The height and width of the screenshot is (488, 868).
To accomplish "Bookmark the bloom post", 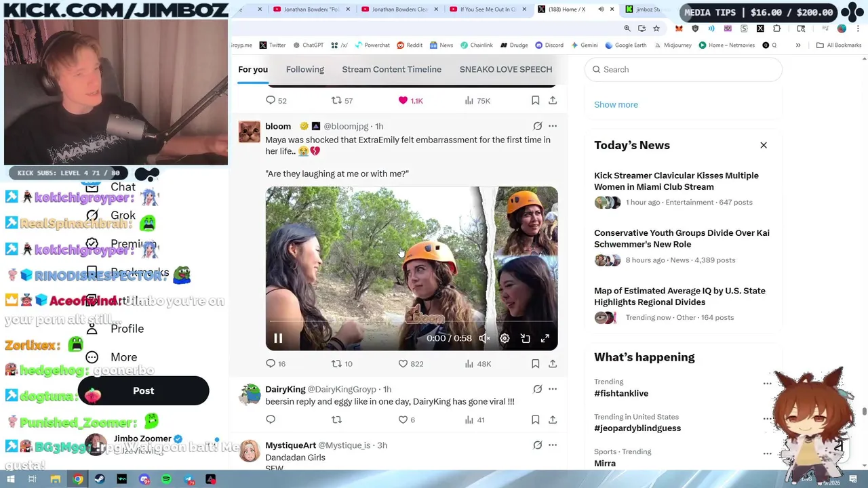I will click(x=535, y=364).
